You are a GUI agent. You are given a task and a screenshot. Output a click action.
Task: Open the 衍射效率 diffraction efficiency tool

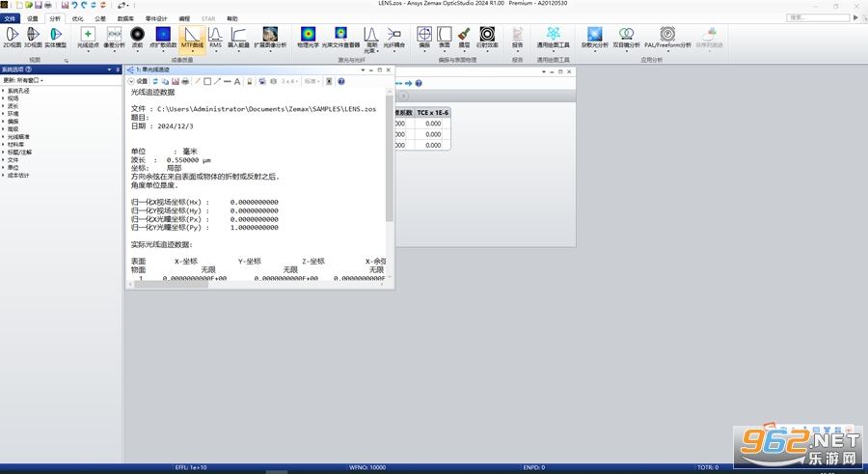487,39
